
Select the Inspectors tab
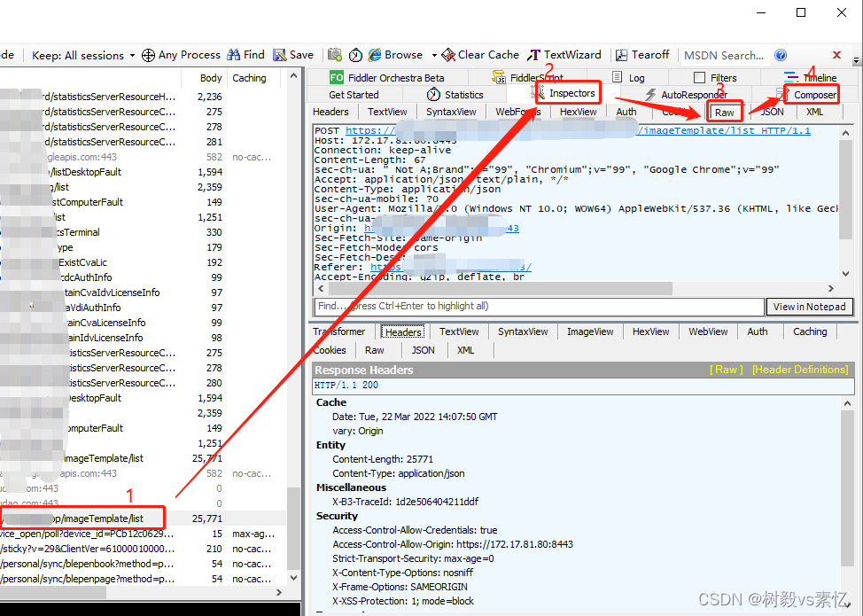[x=568, y=93]
